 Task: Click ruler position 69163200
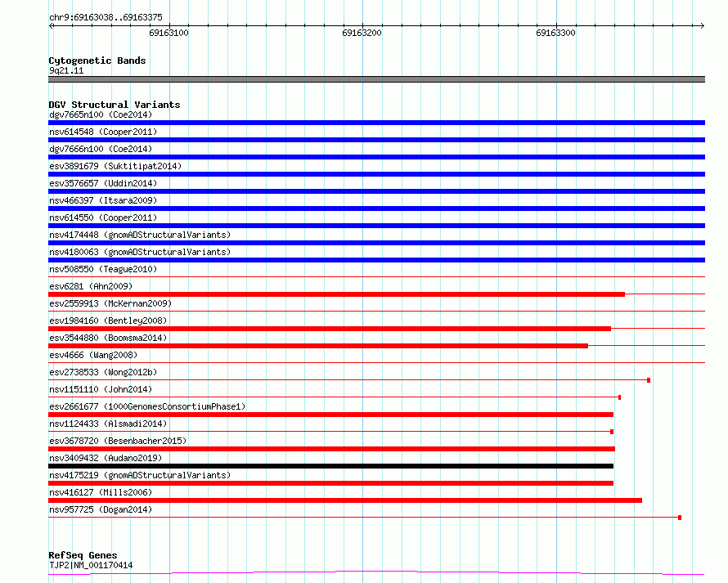[x=362, y=33]
